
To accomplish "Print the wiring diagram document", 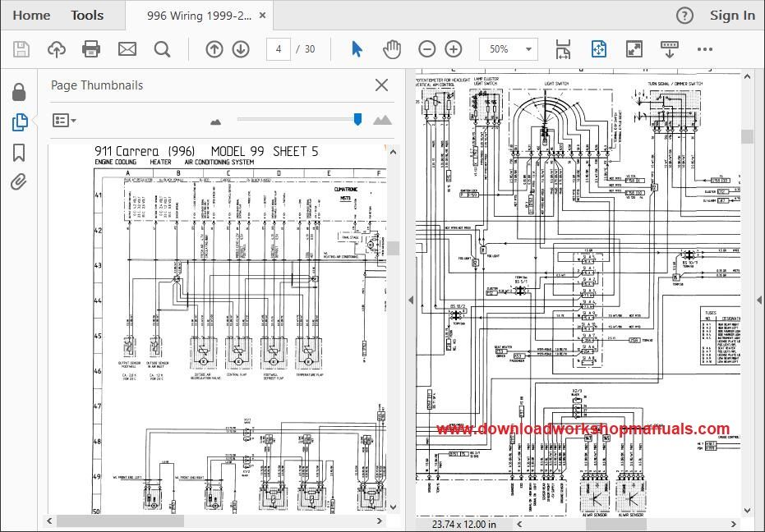I will click(x=91, y=49).
